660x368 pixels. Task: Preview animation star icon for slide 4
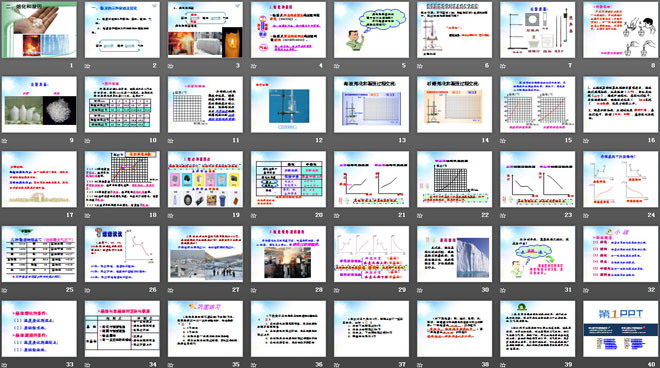pyautogui.click(x=254, y=66)
